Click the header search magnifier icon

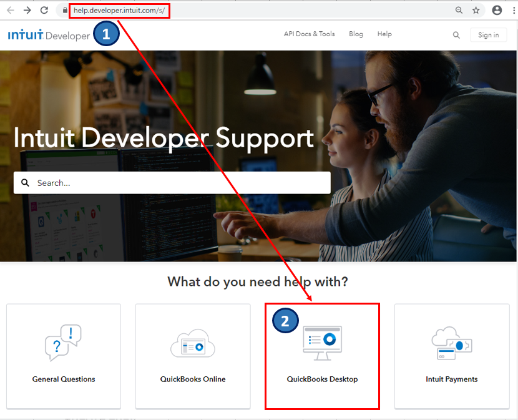coord(456,35)
